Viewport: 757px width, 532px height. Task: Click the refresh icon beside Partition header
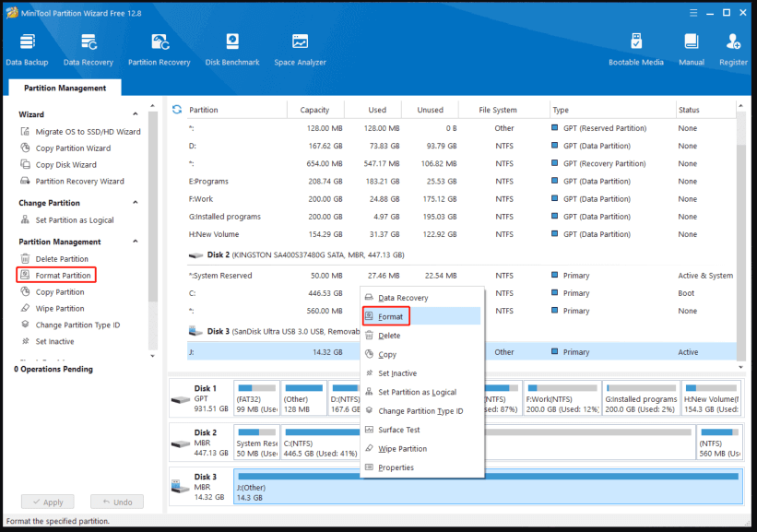point(177,110)
